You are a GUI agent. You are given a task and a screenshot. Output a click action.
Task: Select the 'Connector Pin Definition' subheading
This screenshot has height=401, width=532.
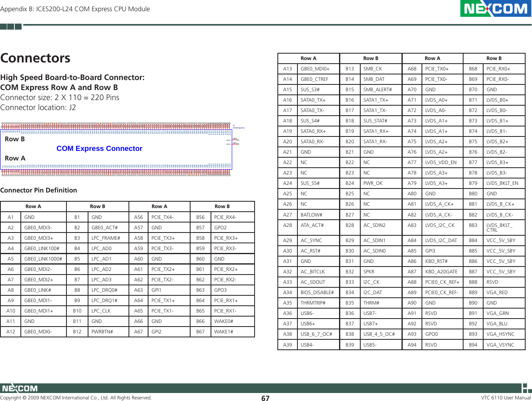tap(38, 190)
